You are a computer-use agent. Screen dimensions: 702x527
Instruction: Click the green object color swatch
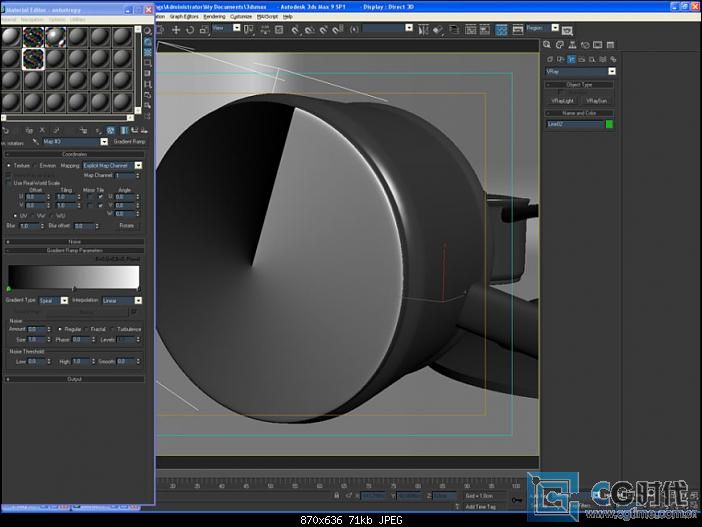click(x=609, y=124)
